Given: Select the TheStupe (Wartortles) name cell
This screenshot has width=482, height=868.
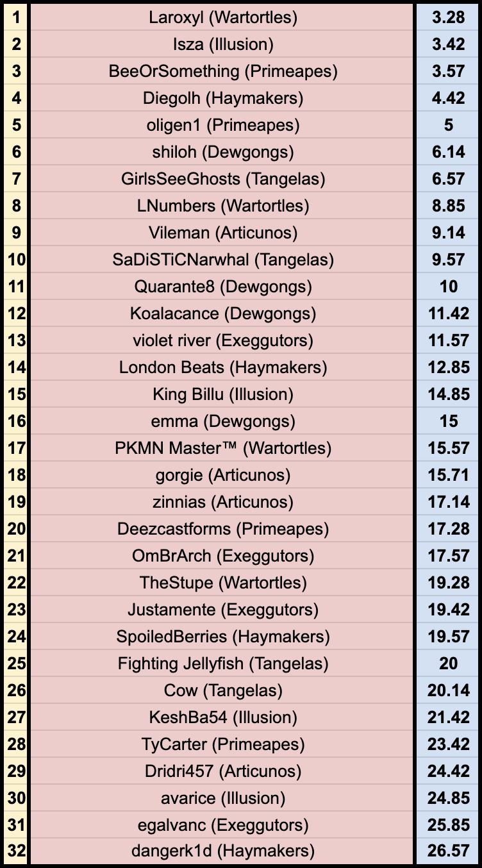Looking at the screenshot, I should pyautogui.click(x=222, y=583).
